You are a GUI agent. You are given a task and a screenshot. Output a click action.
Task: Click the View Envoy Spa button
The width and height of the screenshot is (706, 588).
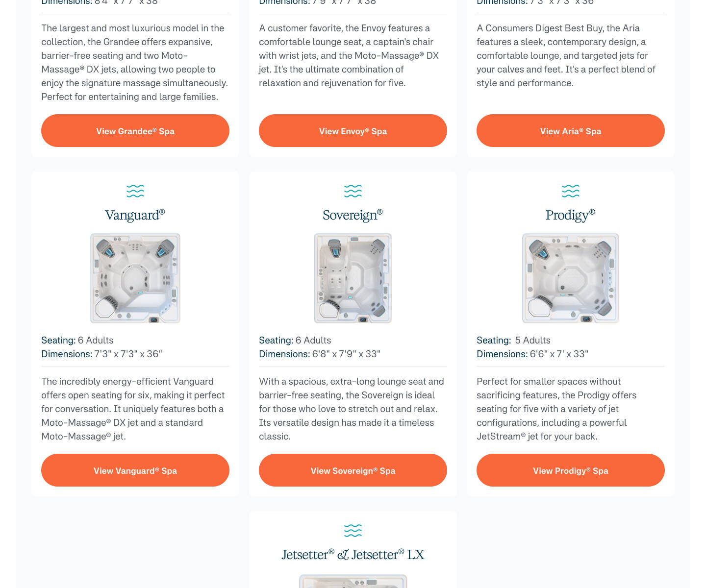(x=353, y=131)
